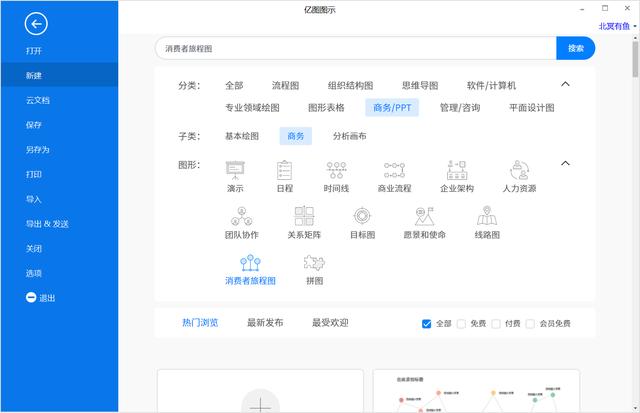Enable the 免费 free filter checkbox
640x413 pixels.
pyautogui.click(x=461, y=324)
